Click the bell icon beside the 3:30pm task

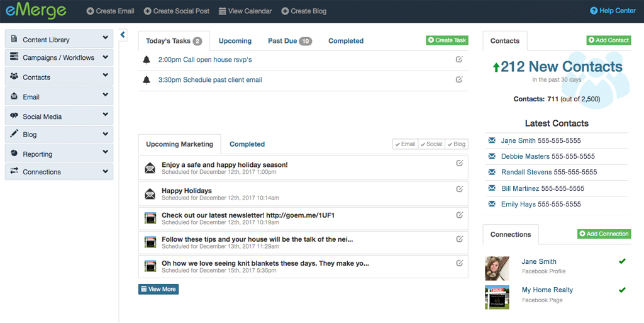click(x=147, y=80)
